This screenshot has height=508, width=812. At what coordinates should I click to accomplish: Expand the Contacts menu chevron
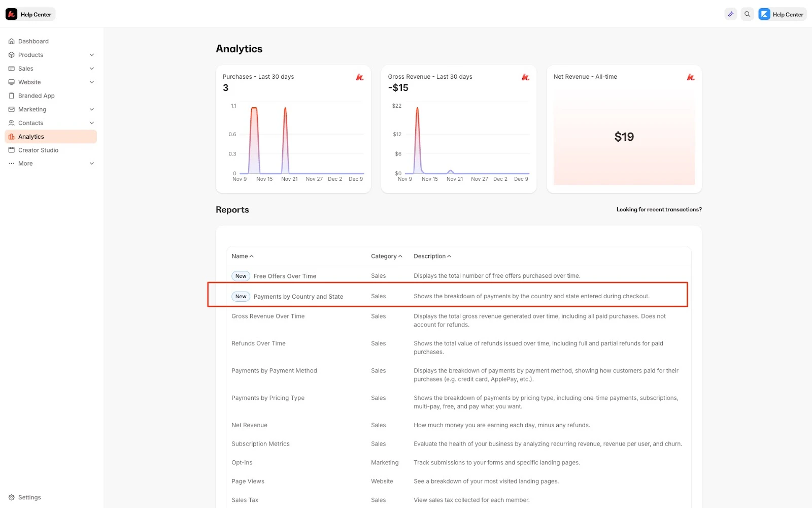pyautogui.click(x=92, y=123)
